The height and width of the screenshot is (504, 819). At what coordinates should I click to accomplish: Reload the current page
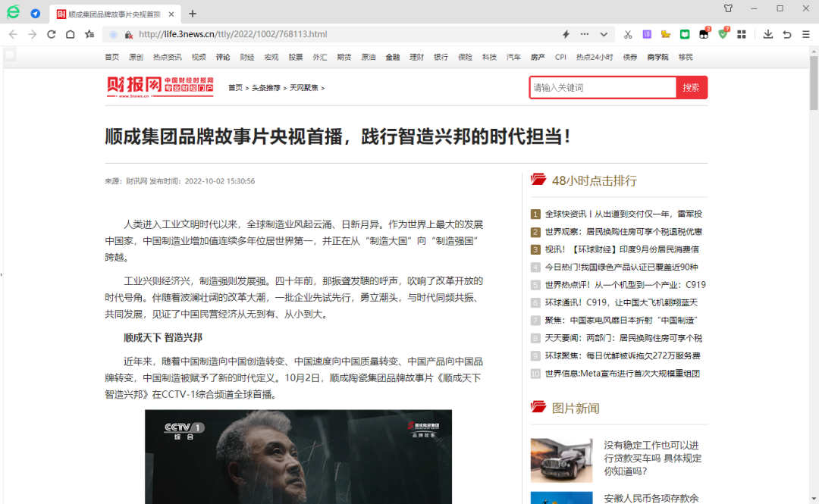point(52,34)
